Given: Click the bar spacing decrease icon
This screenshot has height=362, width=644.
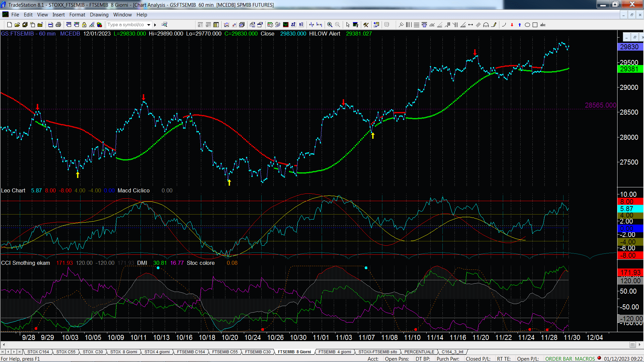Looking at the screenshot, I should 312,25.
